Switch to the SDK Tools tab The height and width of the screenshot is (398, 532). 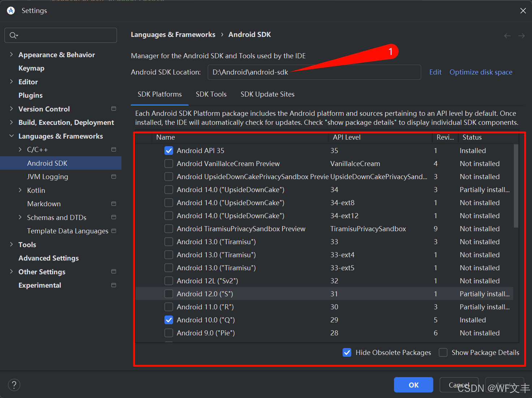click(x=211, y=94)
